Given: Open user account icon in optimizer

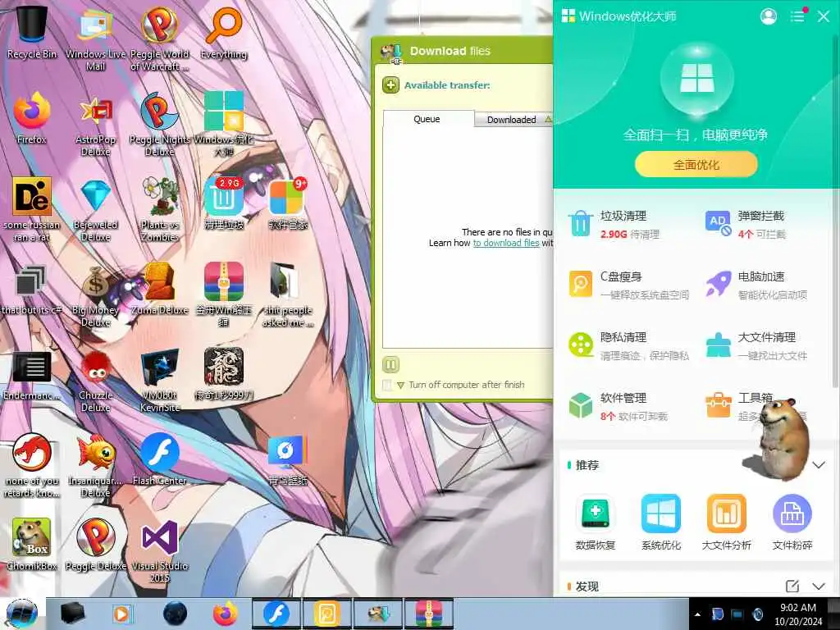Looking at the screenshot, I should coord(768,16).
